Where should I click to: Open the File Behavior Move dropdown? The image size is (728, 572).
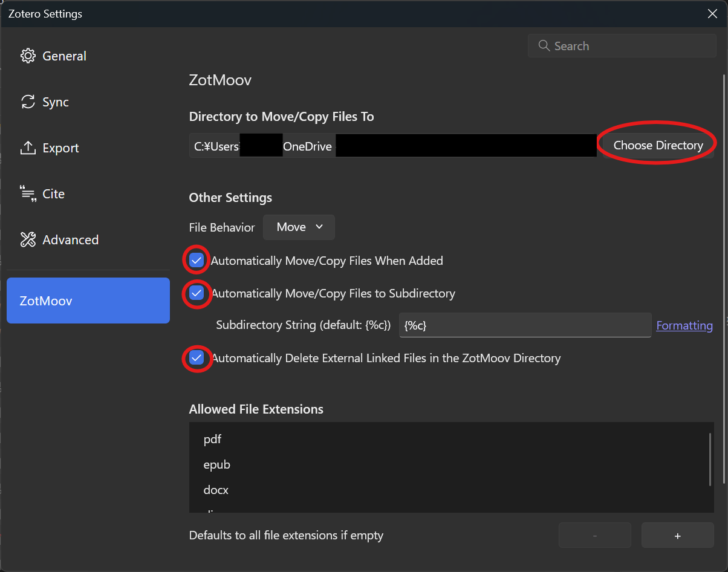tap(299, 227)
